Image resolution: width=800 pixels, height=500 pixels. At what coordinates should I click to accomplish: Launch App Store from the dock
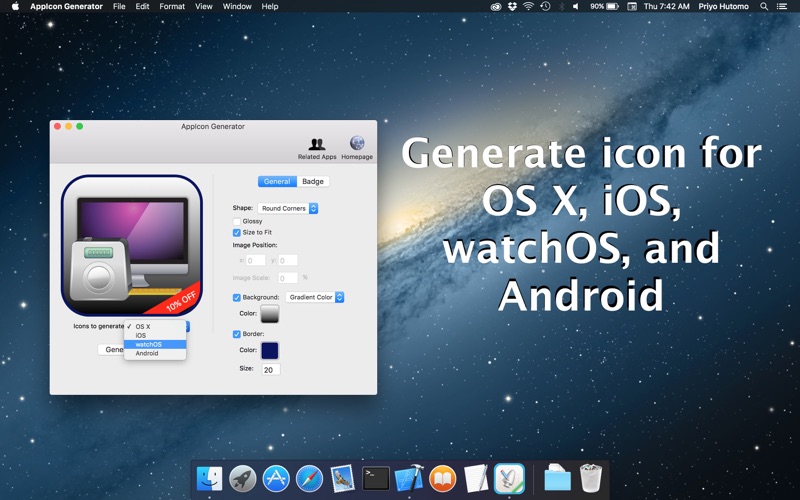pos(276,479)
